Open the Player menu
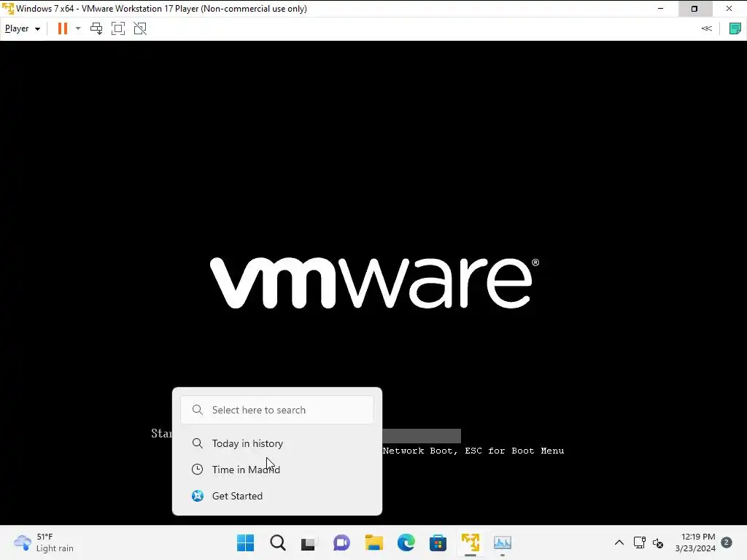747x560 pixels. pyautogui.click(x=23, y=28)
